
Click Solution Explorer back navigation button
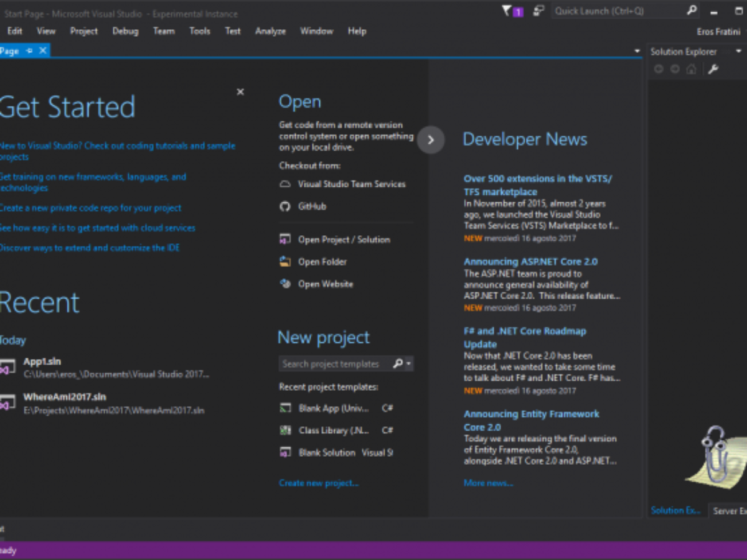659,69
